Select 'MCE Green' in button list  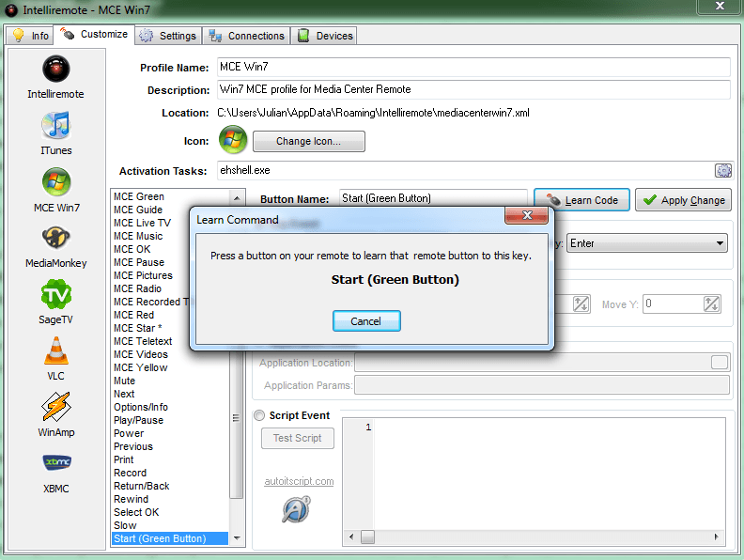coord(139,196)
